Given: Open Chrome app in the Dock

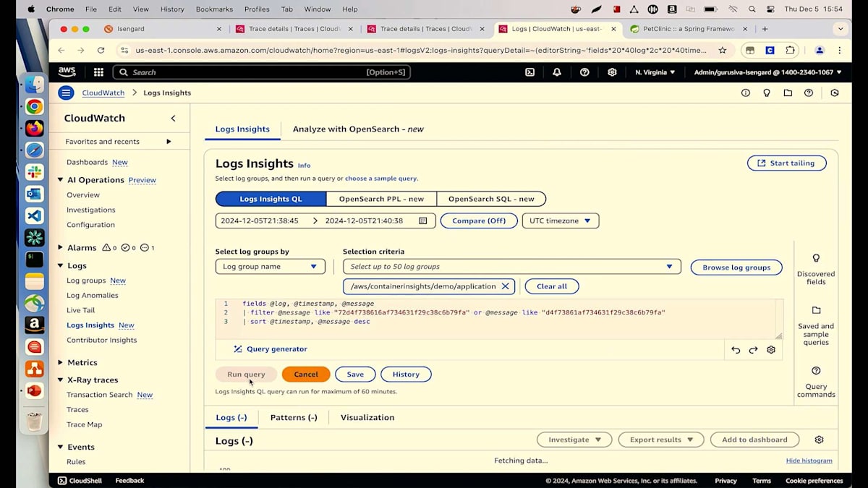Looking at the screenshot, I should (34, 106).
